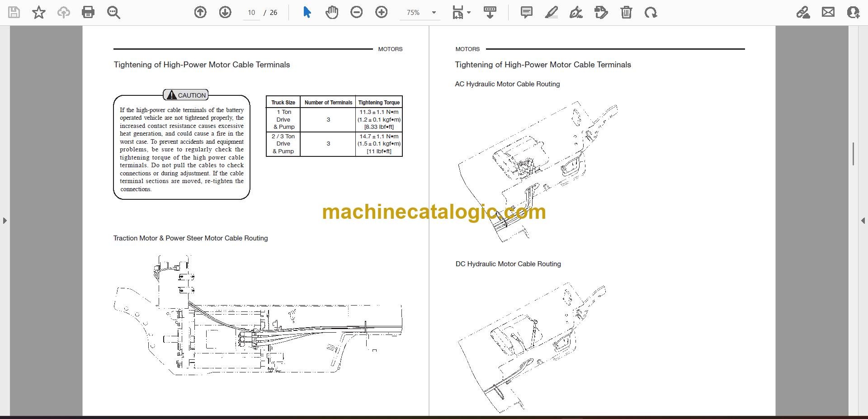
Task: Click the 'Number of Terminals' table header
Action: point(328,103)
